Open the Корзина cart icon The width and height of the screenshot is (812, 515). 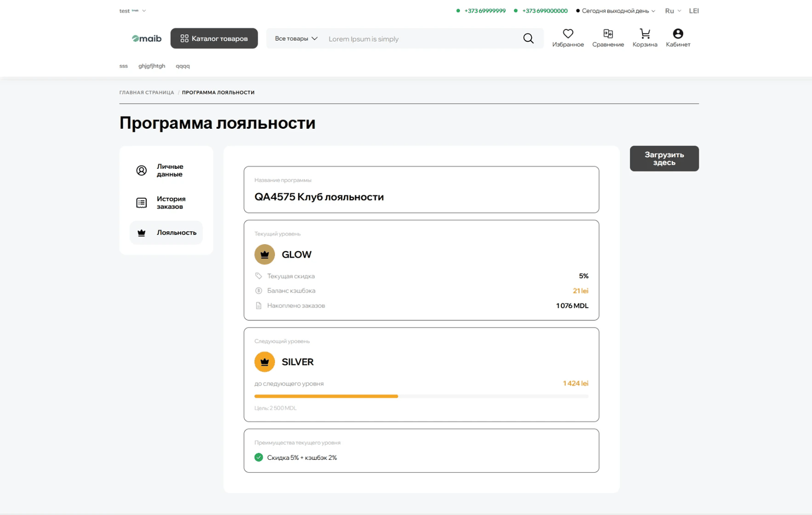pyautogui.click(x=645, y=38)
